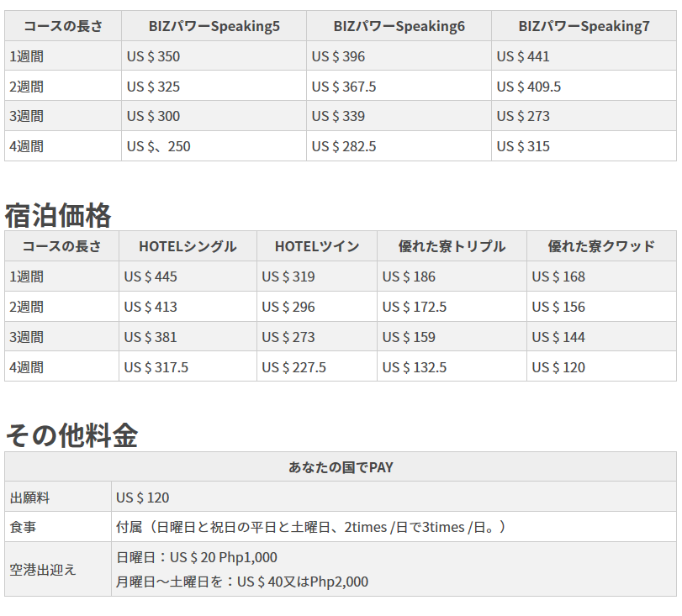Click the 出願料 row label
This screenshot has width=682, height=616.
pyautogui.click(x=29, y=498)
